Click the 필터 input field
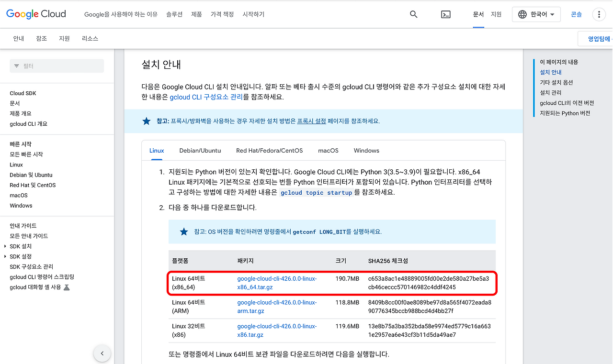 click(57, 66)
